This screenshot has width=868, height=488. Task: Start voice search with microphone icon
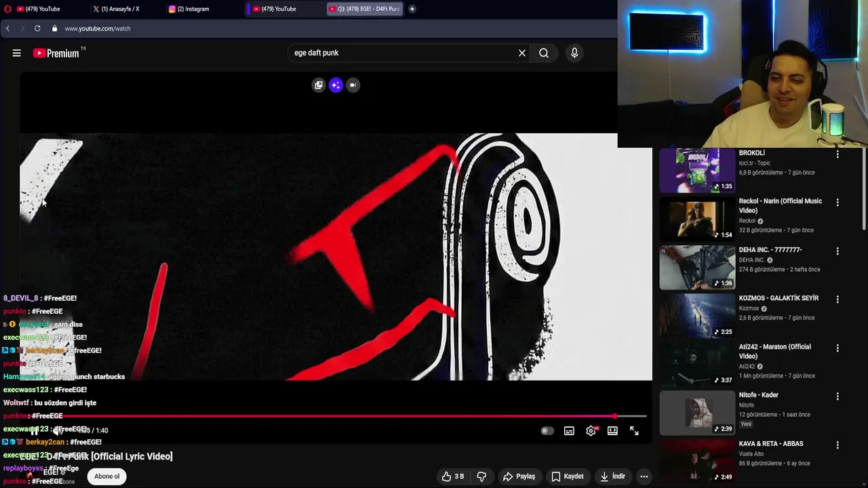[574, 53]
